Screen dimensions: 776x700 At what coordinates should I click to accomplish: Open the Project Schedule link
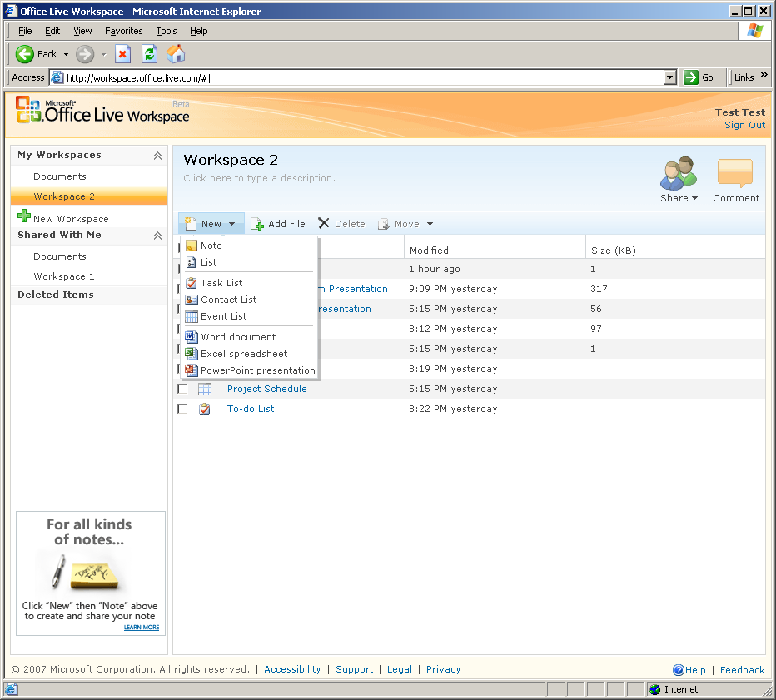[x=266, y=389]
